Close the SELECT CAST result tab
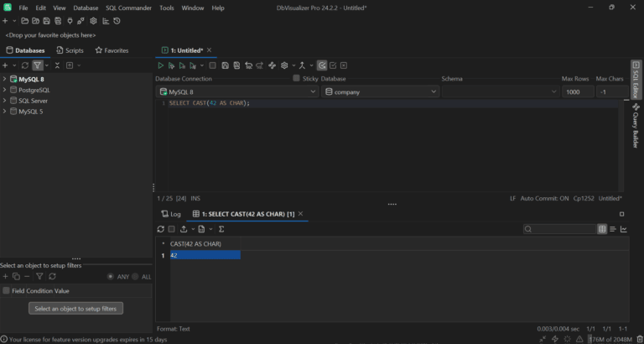Viewport: 644px width, 344px height. 301,214
